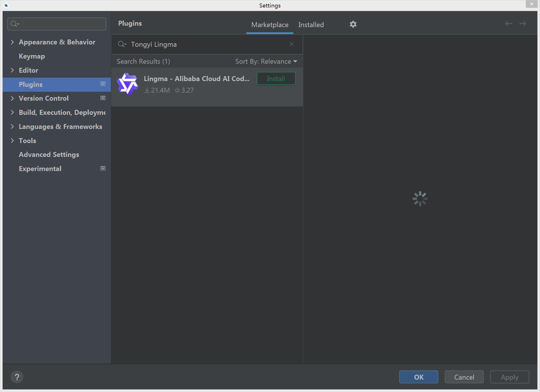Image resolution: width=540 pixels, height=392 pixels.
Task: Click the plugin search magnifier icon
Action: point(122,44)
